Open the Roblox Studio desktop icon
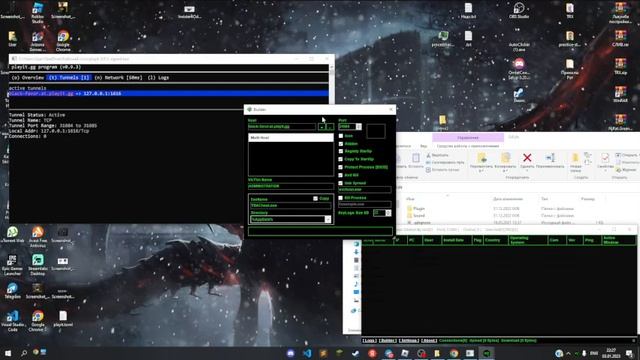 pos(38,13)
